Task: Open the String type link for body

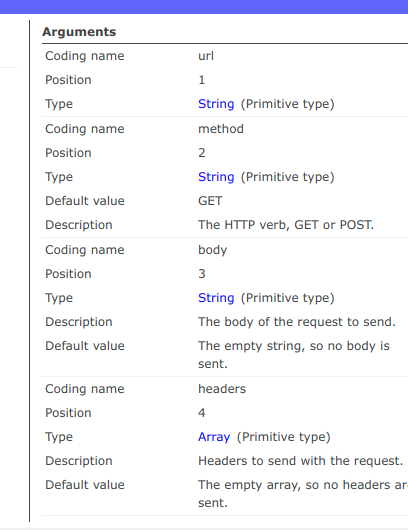Action: (x=216, y=298)
